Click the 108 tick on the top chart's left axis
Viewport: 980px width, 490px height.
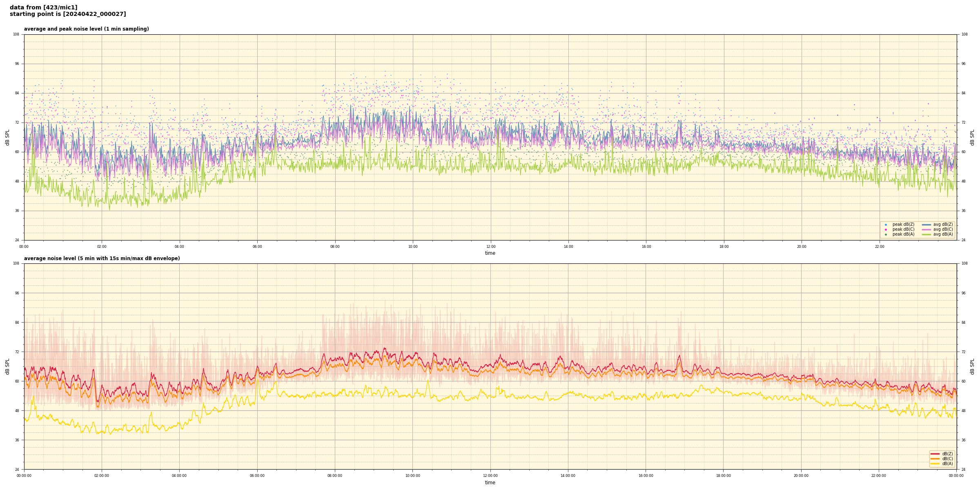tap(16, 34)
